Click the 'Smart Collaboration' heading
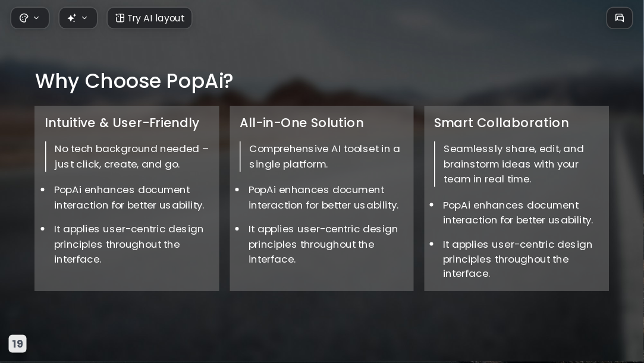 501,122
